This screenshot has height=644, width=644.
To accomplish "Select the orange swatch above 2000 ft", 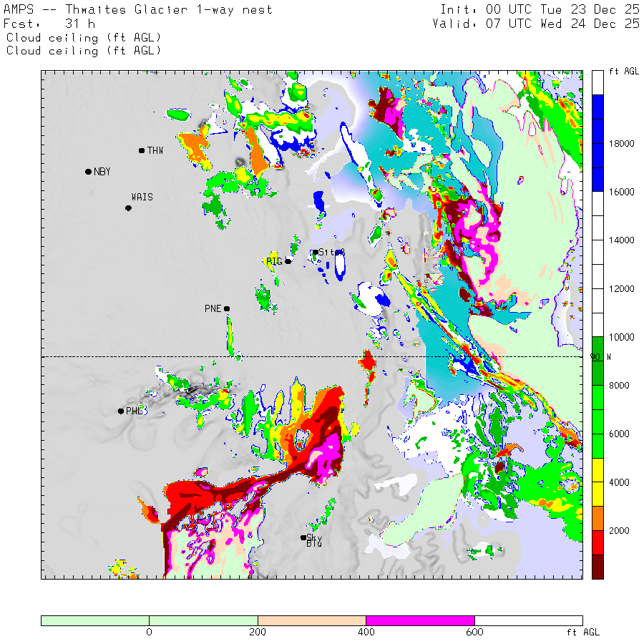I will 597,518.
